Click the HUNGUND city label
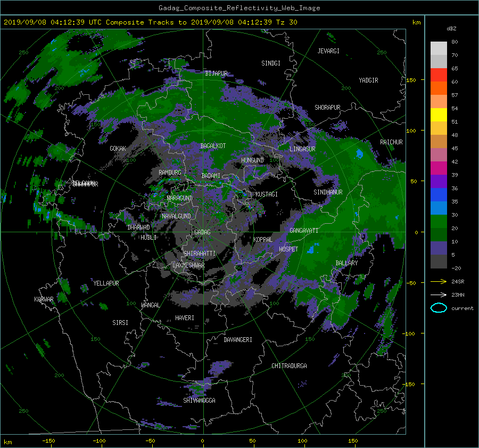Image resolution: width=479 pixels, height=448 pixels. click(252, 160)
